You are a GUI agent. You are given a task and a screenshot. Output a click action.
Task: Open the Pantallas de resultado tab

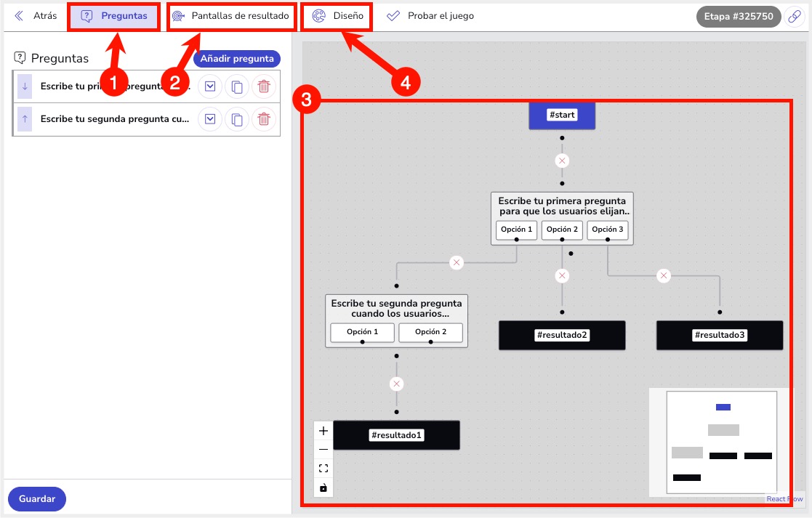coord(231,16)
